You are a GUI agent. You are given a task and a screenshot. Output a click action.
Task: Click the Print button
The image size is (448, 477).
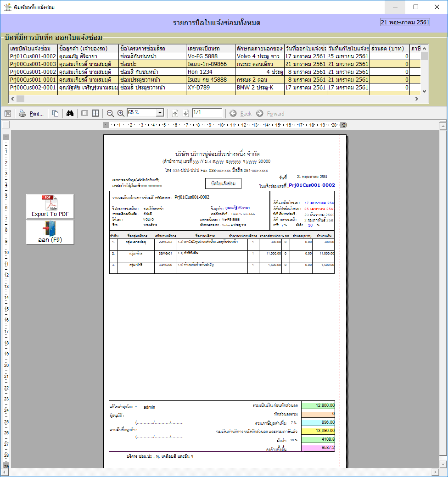coord(31,113)
